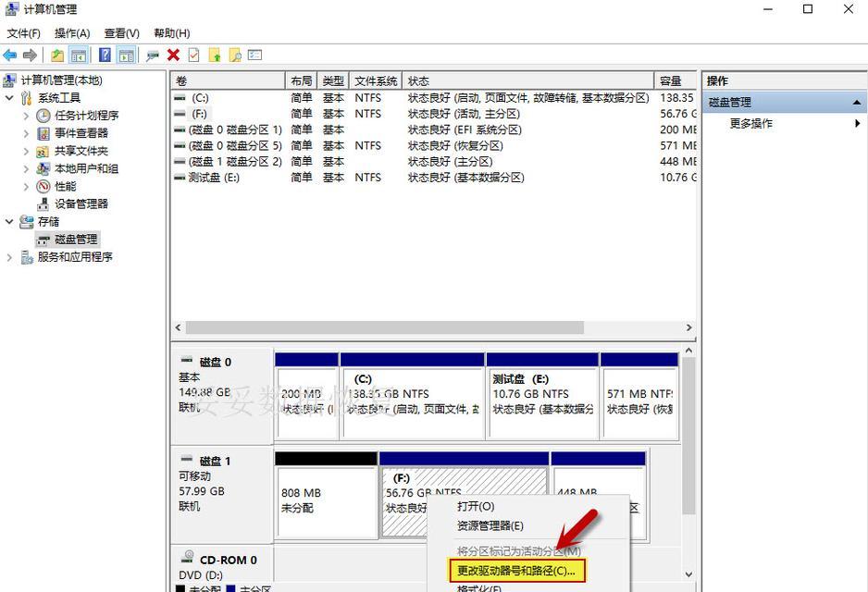Select the (F:) volume row in list
Viewport: 868px width, 592px height.
[x=434, y=114]
